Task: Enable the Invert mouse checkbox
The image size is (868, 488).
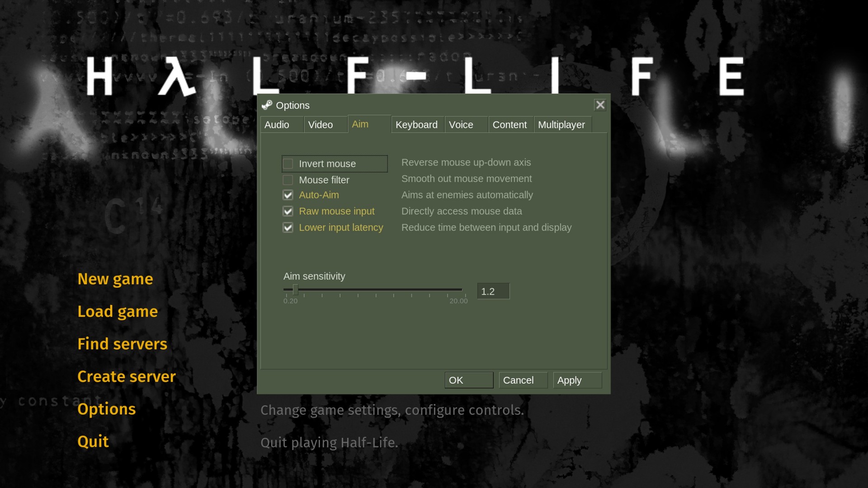Action: tap(288, 164)
